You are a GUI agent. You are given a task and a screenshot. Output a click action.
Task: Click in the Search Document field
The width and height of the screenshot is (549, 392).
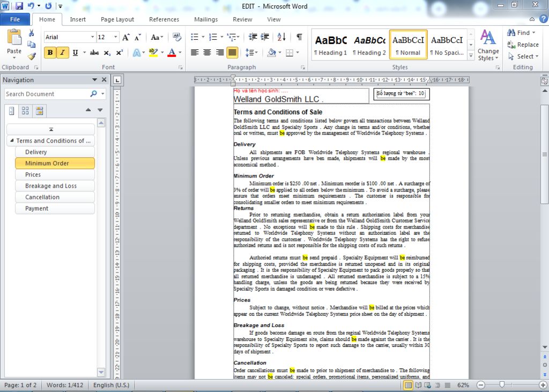pyautogui.click(x=47, y=94)
